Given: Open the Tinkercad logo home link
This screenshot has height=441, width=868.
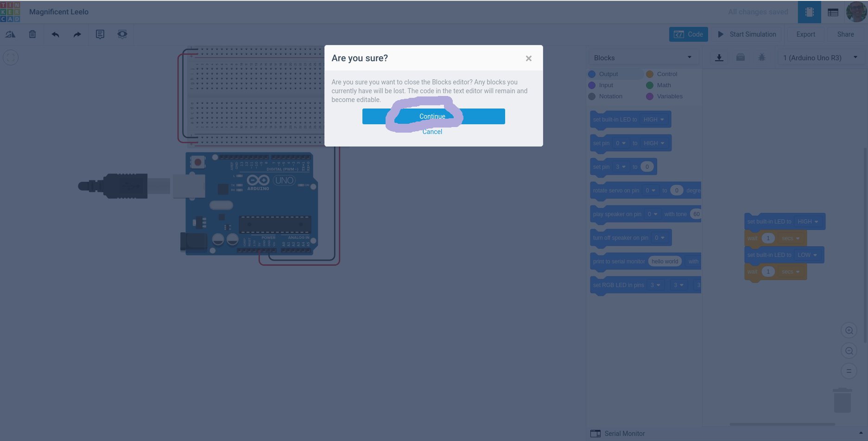Looking at the screenshot, I should click(x=10, y=12).
